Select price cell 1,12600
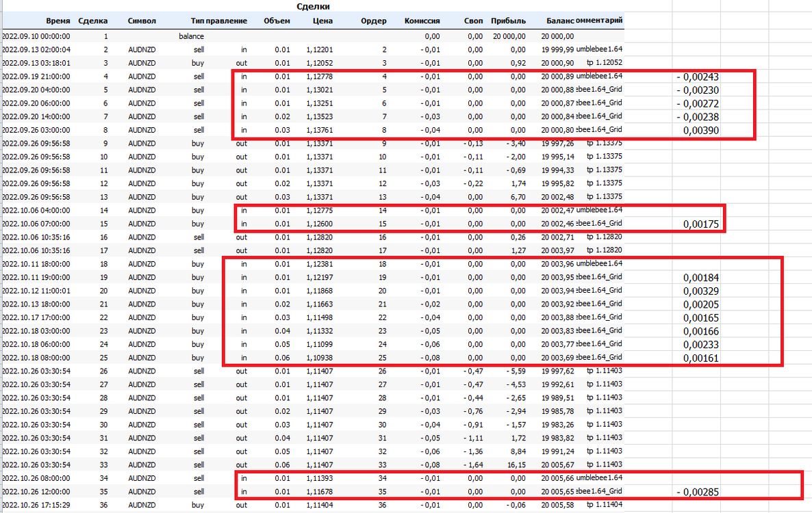Image resolution: width=812 pixels, height=513 pixels. coord(320,224)
